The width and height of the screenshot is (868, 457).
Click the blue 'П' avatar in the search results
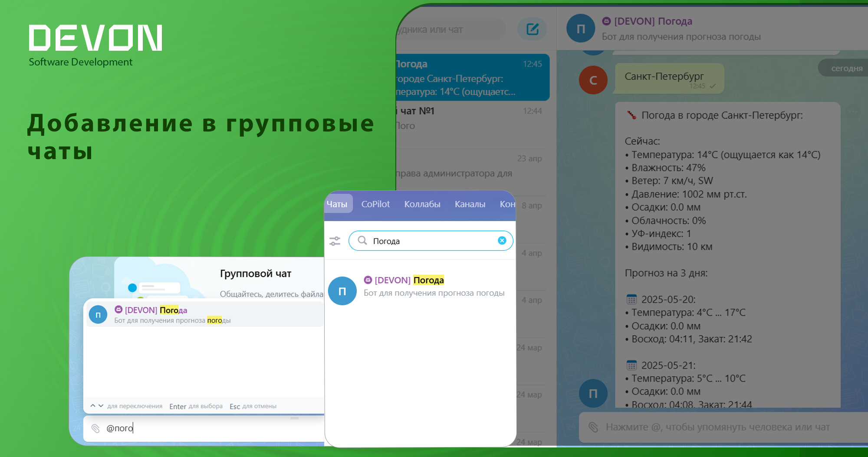(342, 291)
